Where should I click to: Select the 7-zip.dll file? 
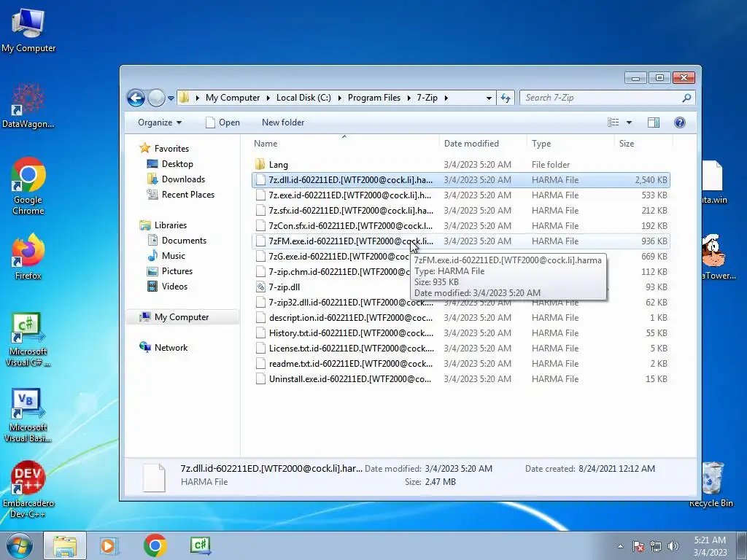(461, 287)
